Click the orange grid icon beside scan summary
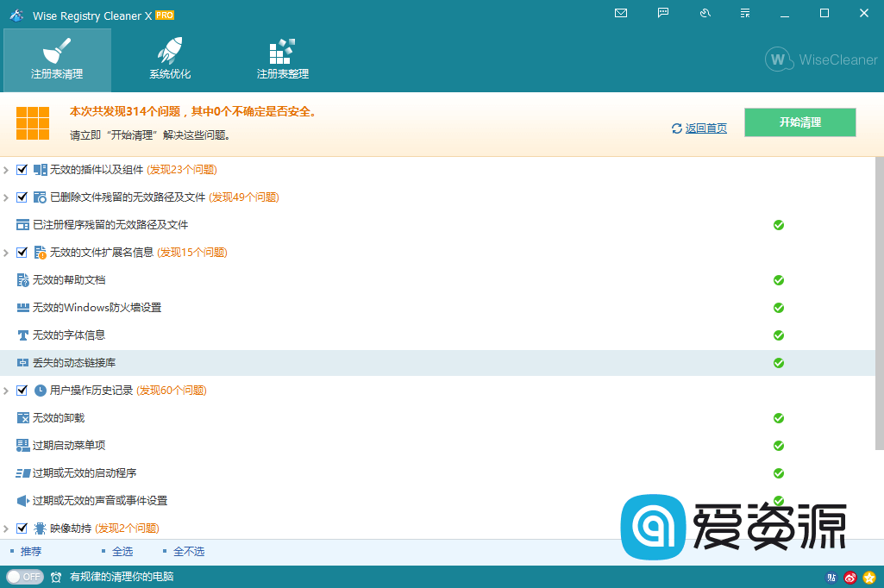 click(33, 122)
